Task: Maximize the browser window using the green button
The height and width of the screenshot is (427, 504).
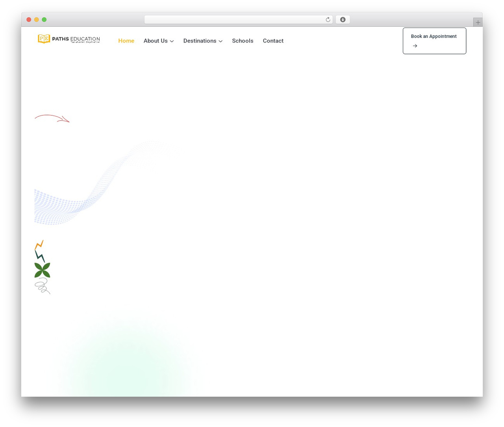Action: [x=44, y=20]
